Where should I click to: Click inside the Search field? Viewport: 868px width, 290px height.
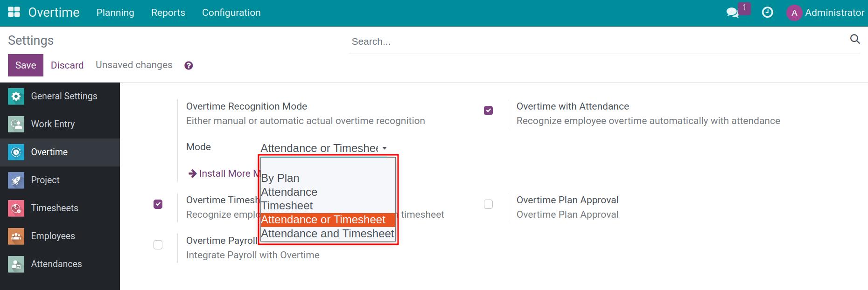coord(513,41)
